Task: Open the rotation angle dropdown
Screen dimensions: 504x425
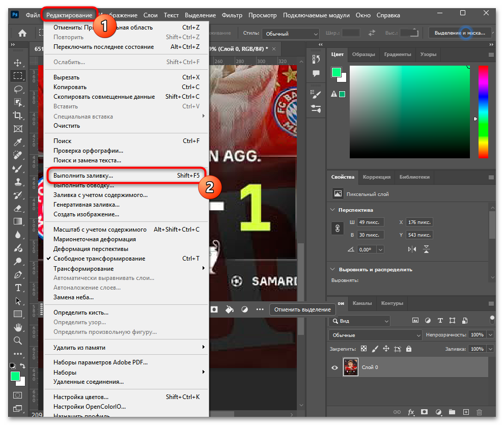Action: (x=381, y=249)
